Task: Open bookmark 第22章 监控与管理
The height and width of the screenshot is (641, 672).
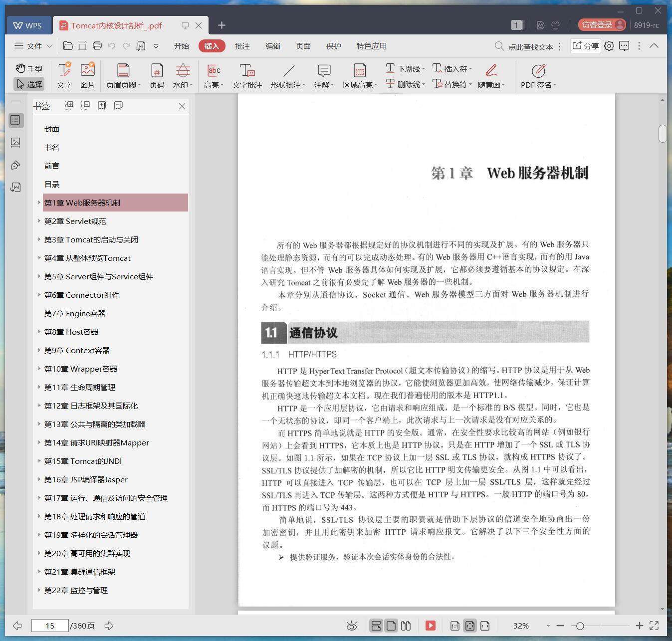Action: click(x=76, y=590)
